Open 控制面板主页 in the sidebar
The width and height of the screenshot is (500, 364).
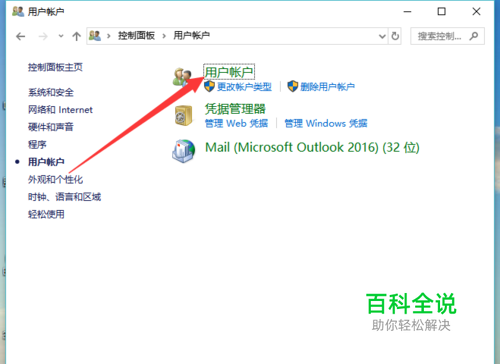pos(55,67)
